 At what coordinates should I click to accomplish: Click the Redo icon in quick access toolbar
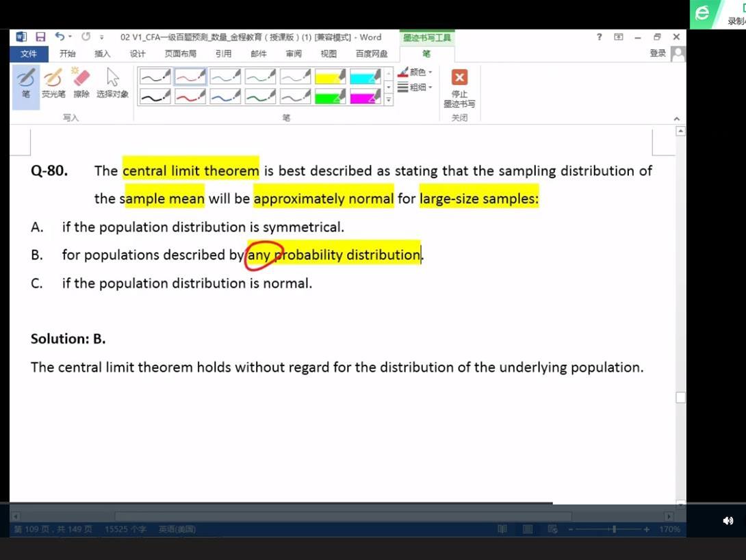pos(86,37)
